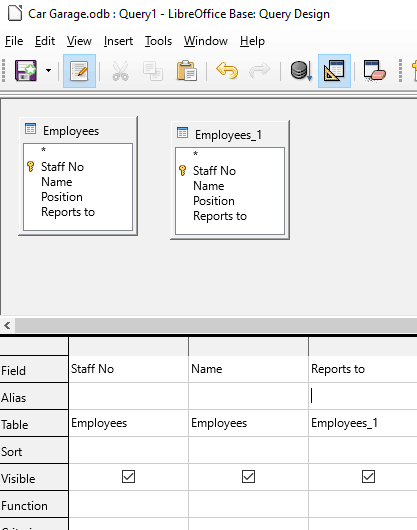Click the Name Field cell
This screenshot has width=417, height=530.
(x=248, y=369)
